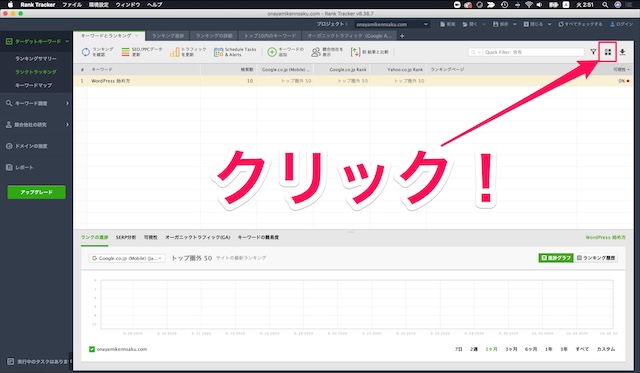The width and height of the screenshot is (640, 373).
Task: Open macOS Spotlight search icon
Action: click(605, 5)
